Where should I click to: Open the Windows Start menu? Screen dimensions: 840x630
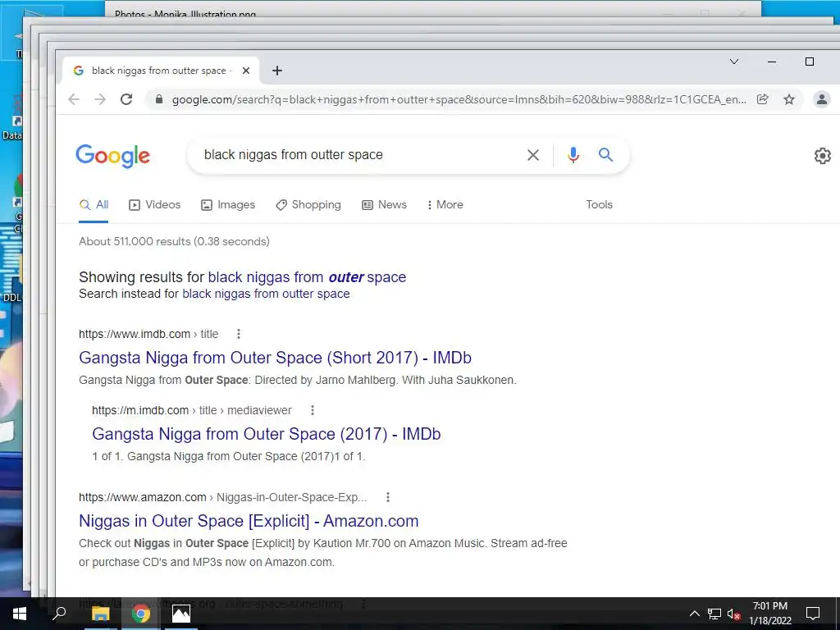[20, 614]
